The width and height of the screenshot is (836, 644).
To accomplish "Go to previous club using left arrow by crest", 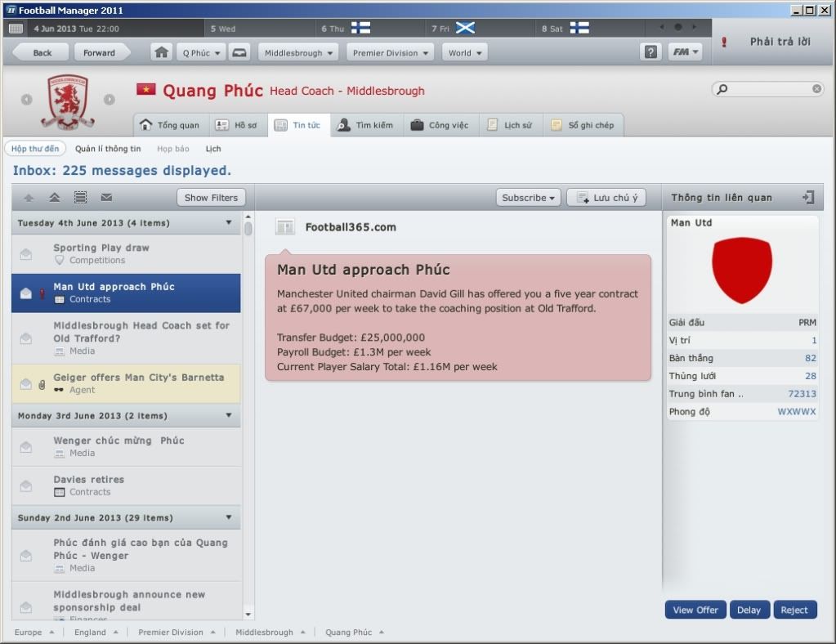I will coord(27,99).
